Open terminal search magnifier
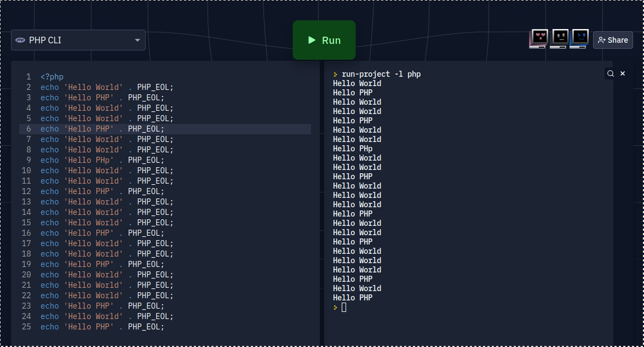The height and width of the screenshot is (347, 644). pos(610,73)
